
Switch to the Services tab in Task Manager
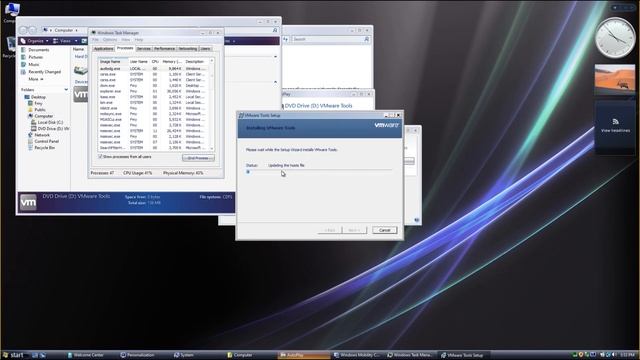coord(144,49)
